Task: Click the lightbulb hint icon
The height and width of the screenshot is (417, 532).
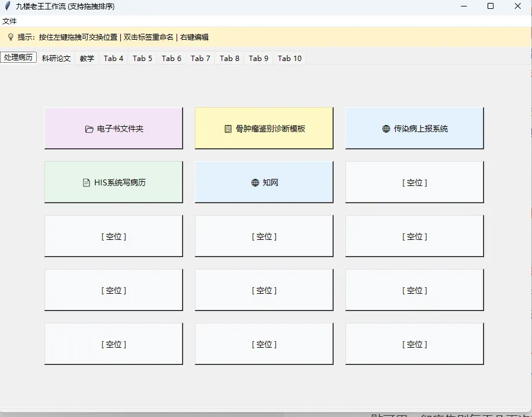Action: pyautogui.click(x=11, y=37)
